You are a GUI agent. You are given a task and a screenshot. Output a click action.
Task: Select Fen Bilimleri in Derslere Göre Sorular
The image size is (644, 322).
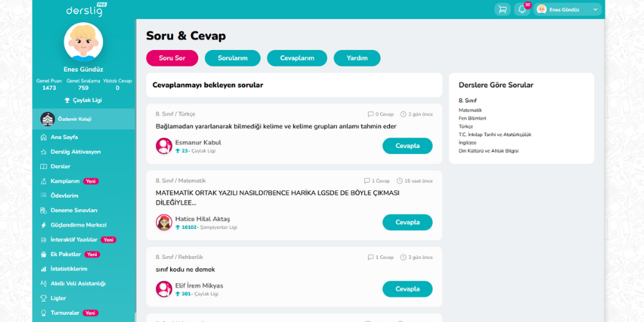pyautogui.click(x=472, y=118)
